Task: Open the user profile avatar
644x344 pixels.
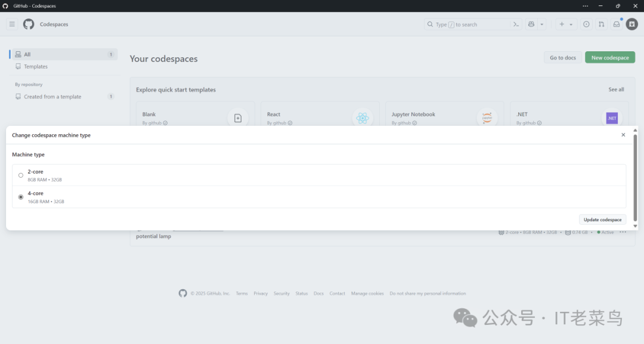Action: click(631, 24)
